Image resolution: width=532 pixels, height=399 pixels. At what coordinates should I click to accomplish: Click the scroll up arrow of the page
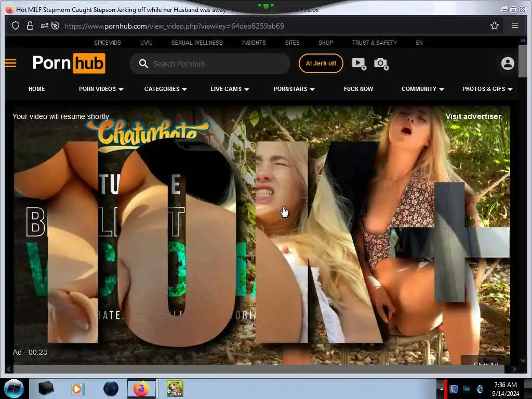point(523,41)
